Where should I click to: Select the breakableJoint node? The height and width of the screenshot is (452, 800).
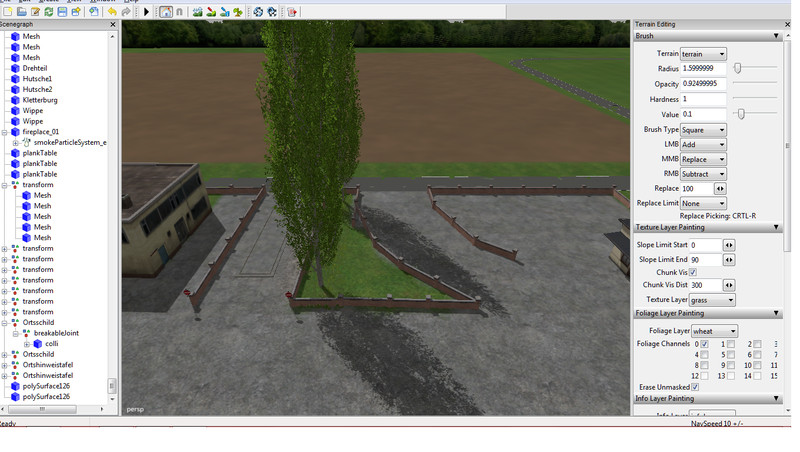point(56,333)
